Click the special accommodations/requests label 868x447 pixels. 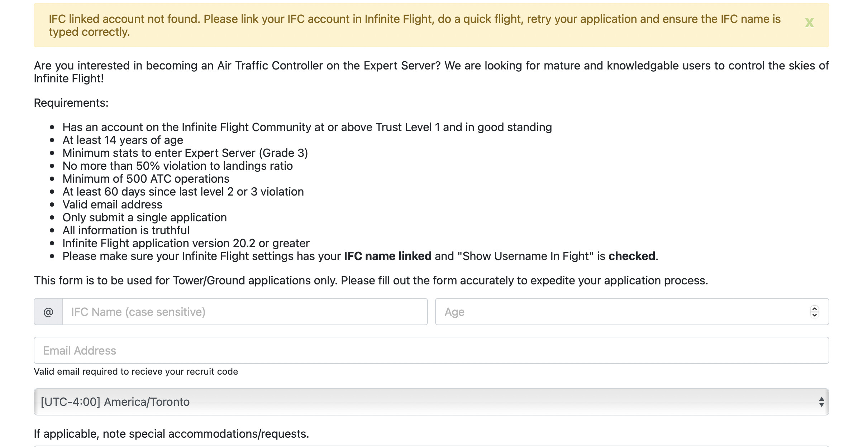(171, 434)
